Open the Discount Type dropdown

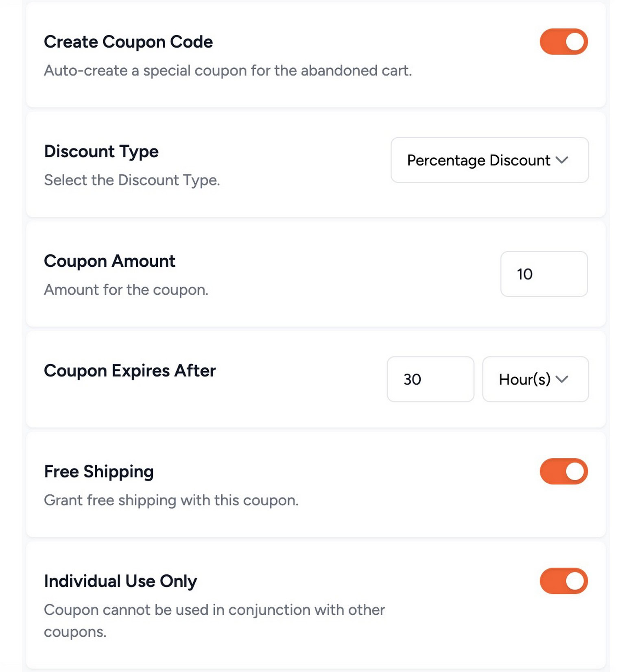(489, 160)
